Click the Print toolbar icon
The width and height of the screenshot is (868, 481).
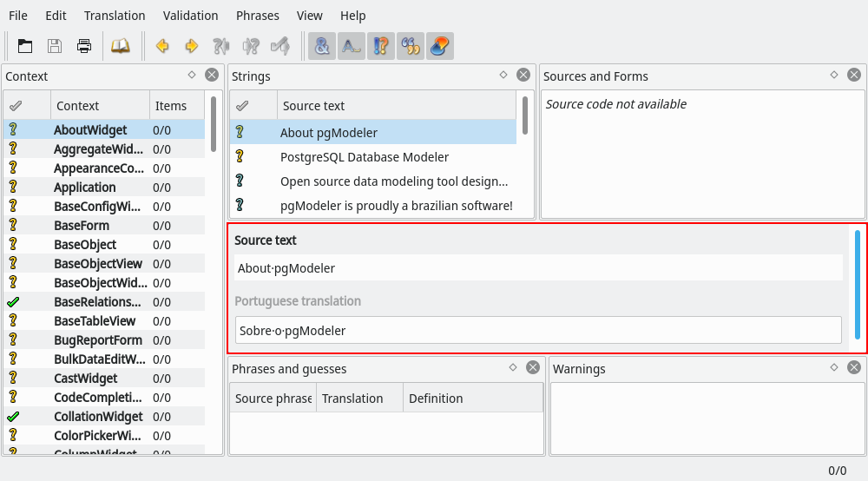[84, 46]
